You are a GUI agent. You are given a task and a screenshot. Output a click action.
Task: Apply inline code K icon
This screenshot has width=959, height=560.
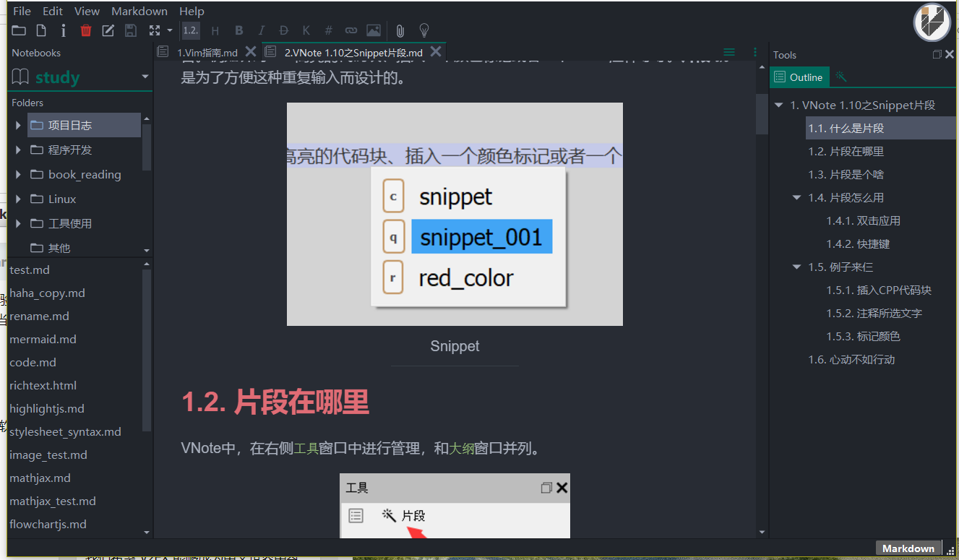click(x=306, y=30)
